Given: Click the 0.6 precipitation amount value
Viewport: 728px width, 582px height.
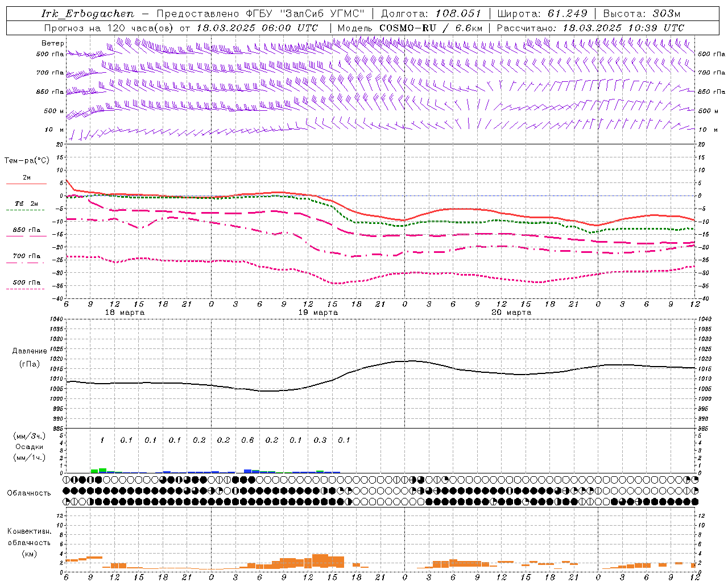Looking at the screenshot, I should pos(247,440).
